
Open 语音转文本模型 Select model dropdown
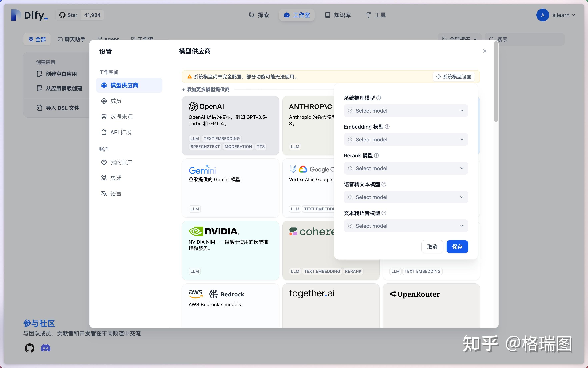tap(406, 197)
